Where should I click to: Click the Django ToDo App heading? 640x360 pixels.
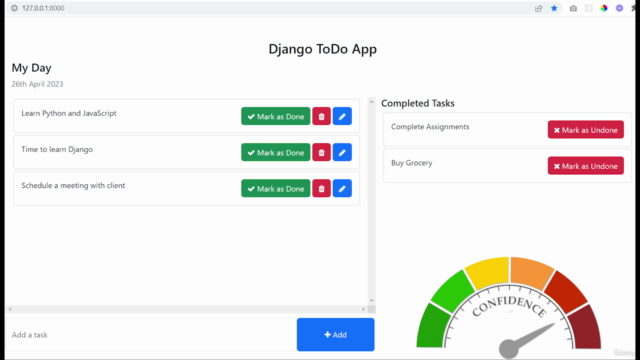[x=322, y=49]
